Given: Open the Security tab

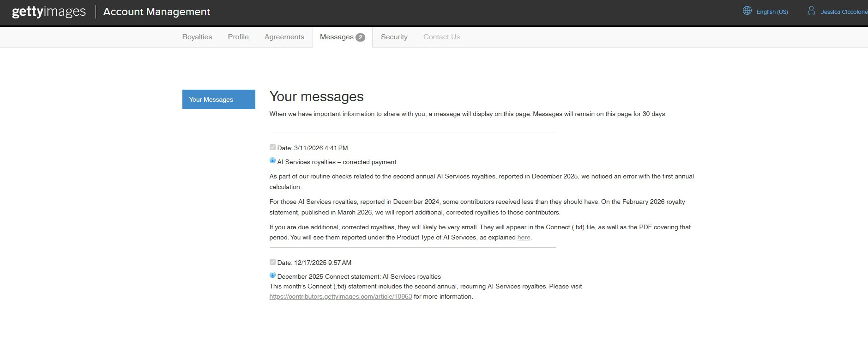Looking at the screenshot, I should 394,37.
